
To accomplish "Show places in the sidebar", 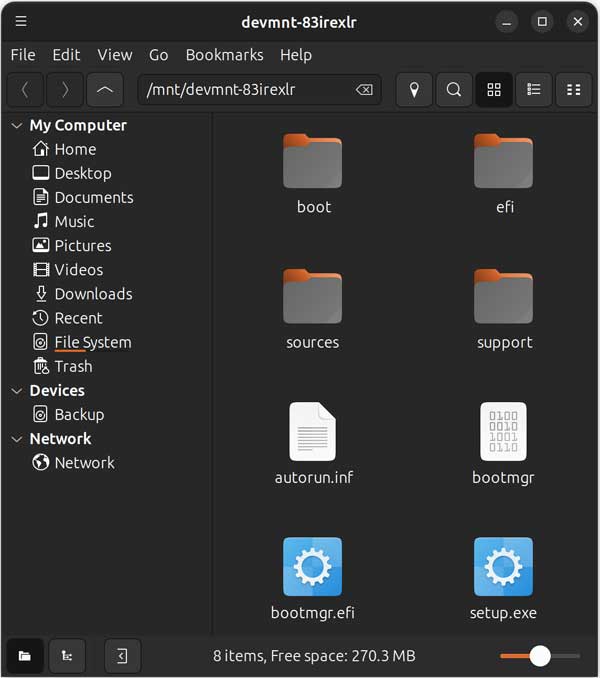I will pos(25,656).
